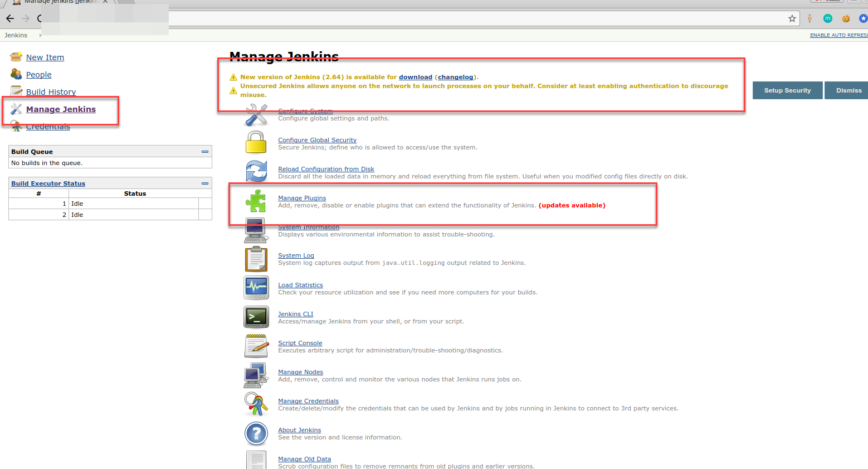Image resolution: width=868 pixels, height=469 pixels.
Task: Open the Build History link
Action: (51, 92)
